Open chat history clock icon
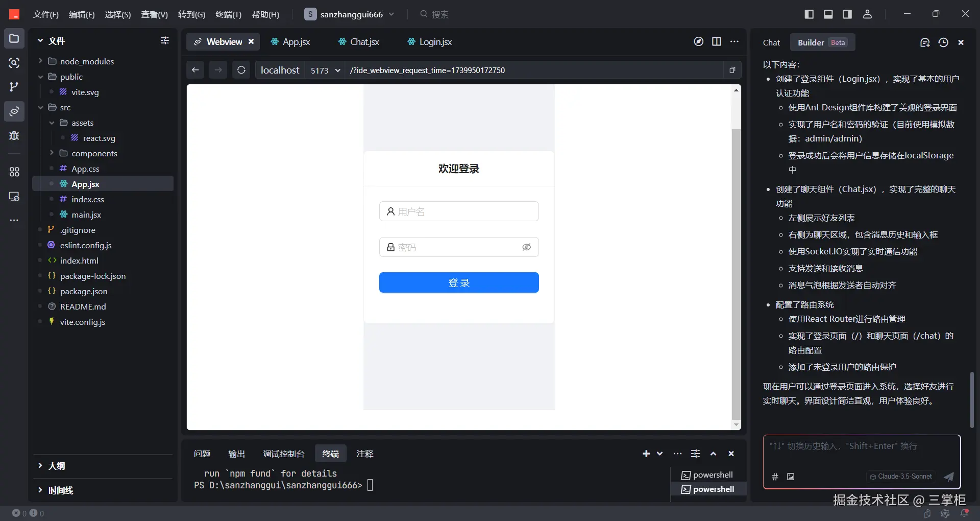 pyautogui.click(x=943, y=42)
